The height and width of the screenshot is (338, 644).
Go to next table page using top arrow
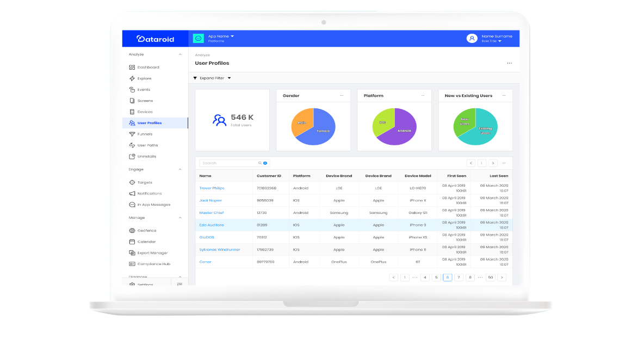493,163
